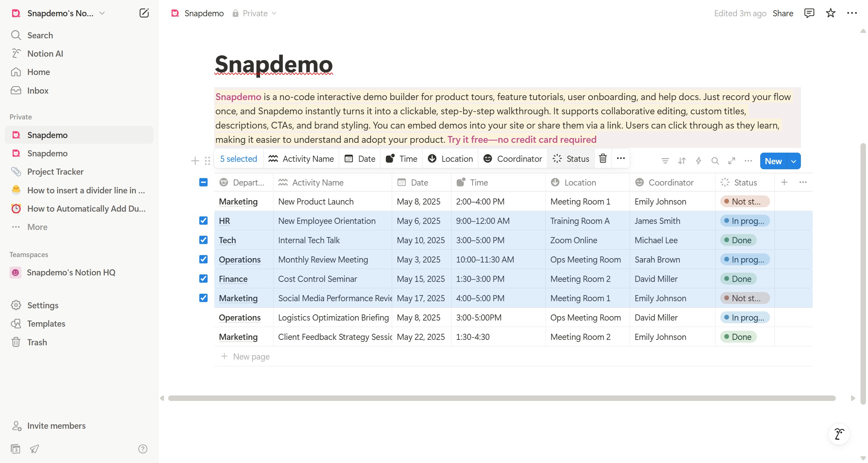Open the database sort icon
The image size is (868, 463).
(682, 161)
